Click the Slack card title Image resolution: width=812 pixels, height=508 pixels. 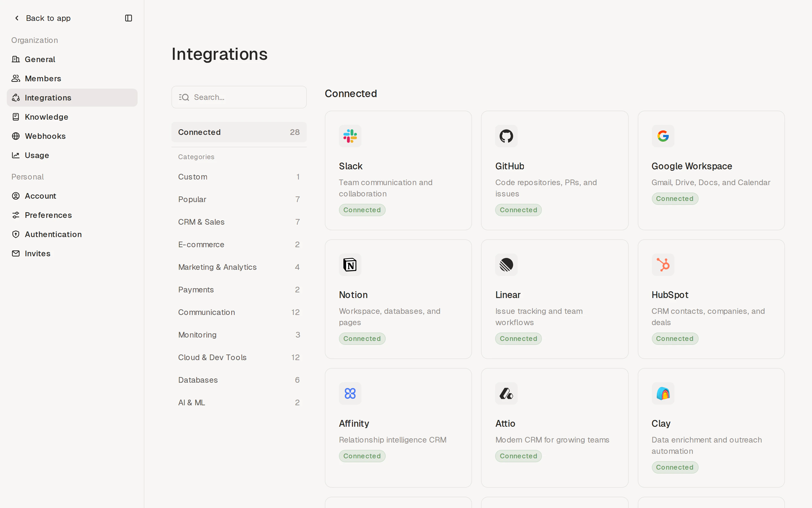[x=351, y=166]
